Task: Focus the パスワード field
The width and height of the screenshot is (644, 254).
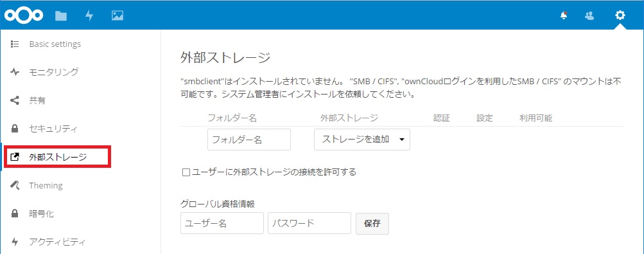Action: pyautogui.click(x=309, y=223)
